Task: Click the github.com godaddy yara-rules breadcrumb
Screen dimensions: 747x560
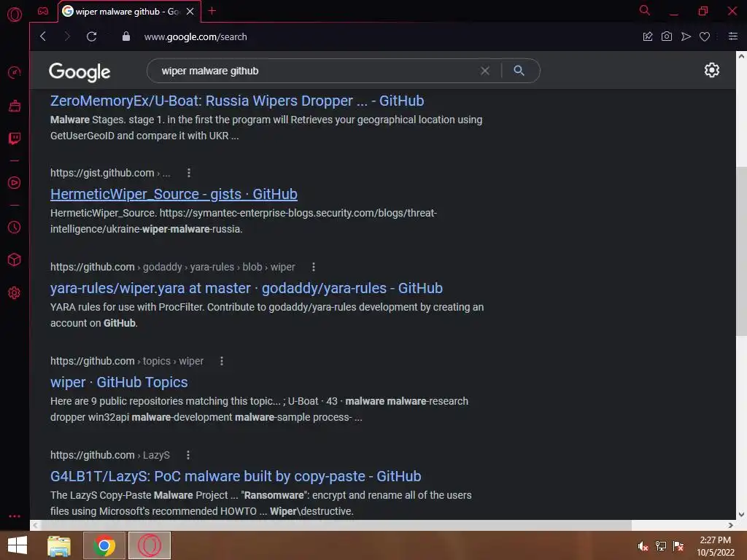Action: tap(172, 267)
